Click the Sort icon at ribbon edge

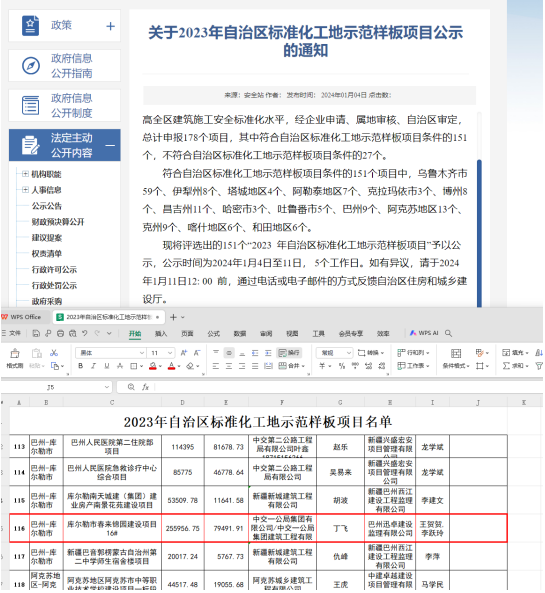coord(539,353)
